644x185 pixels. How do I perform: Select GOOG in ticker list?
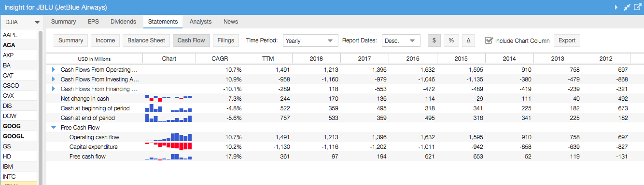pyautogui.click(x=19, y=126)
